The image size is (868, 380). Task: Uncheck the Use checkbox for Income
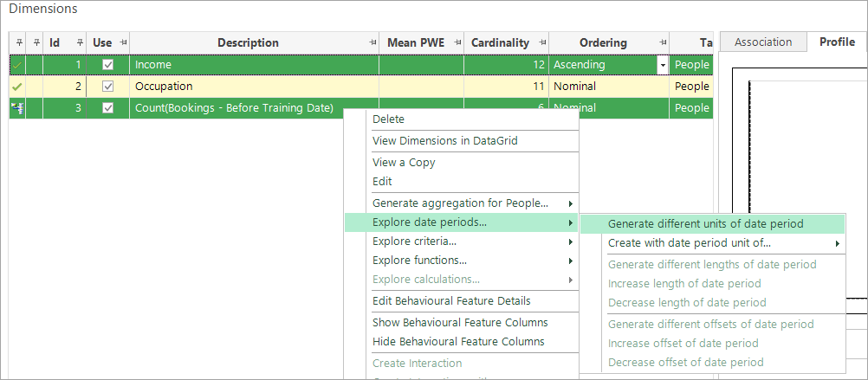coord(108,65)
